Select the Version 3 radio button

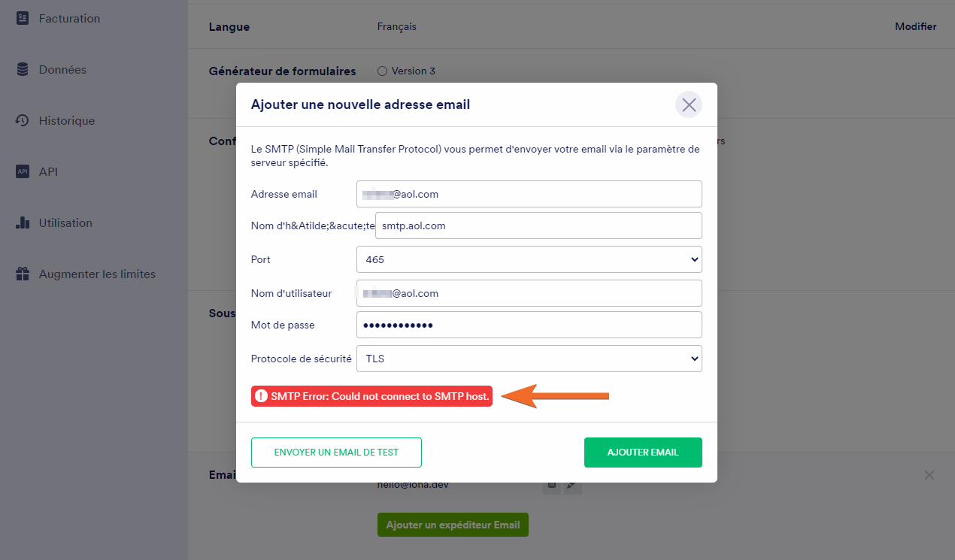[x=382, y=71]
